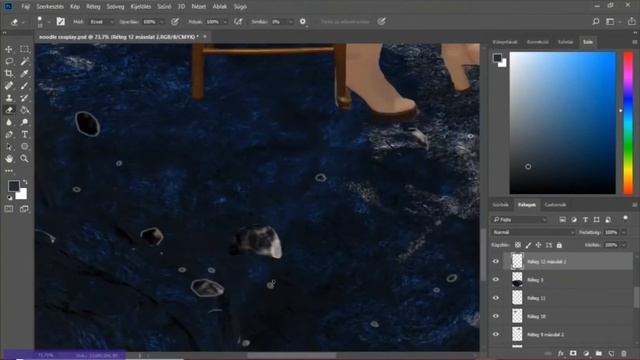Select the Move tool

tap(9, 49)
